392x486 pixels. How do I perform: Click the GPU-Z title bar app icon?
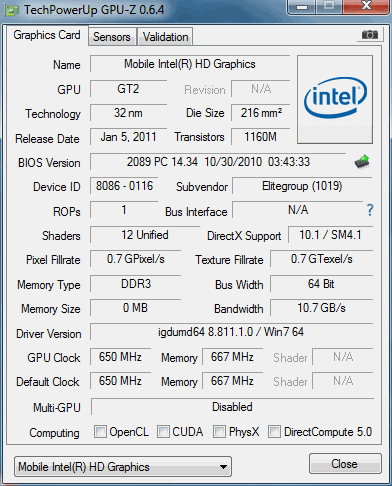(12, 10)
